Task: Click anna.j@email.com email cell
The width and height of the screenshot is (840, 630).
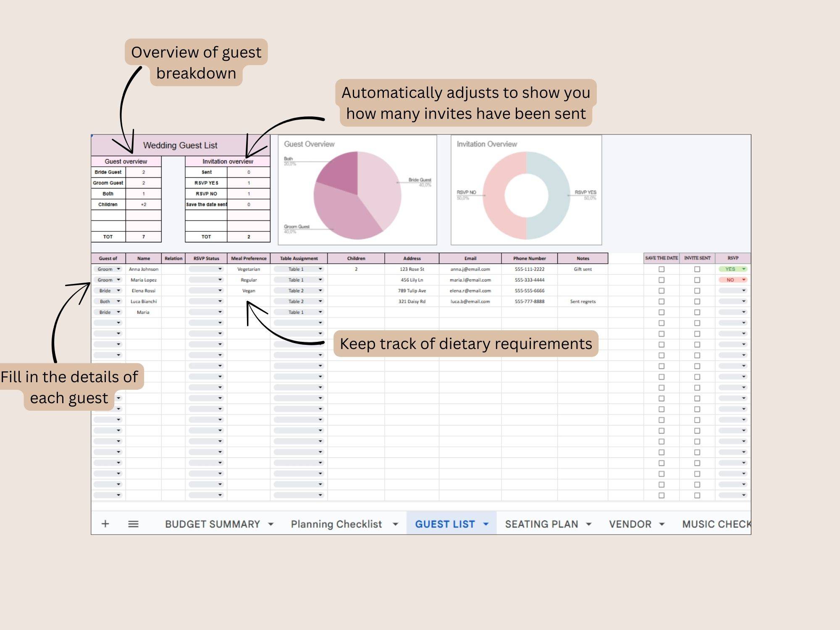Action: point(470,269)
